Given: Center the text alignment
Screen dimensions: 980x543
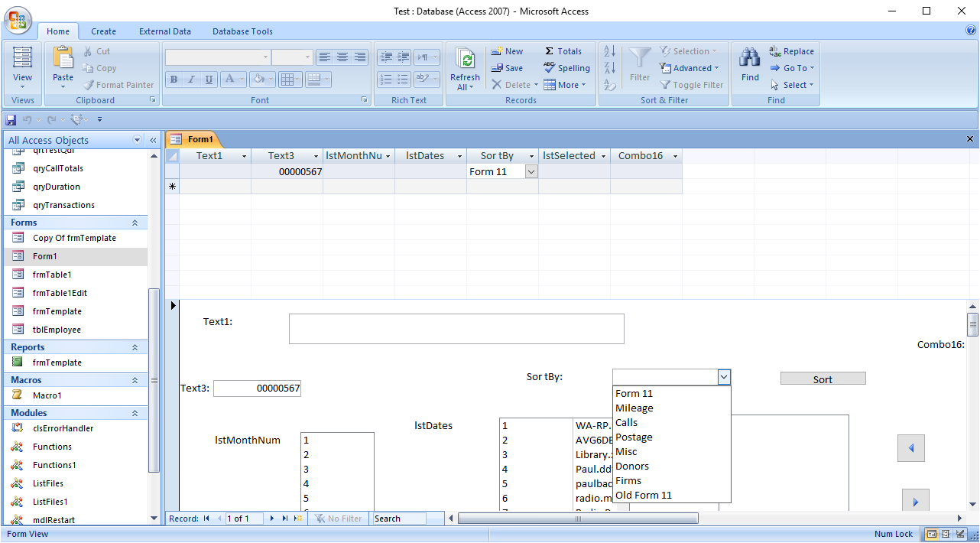Looking at the screenshot, I should click(342, 57).
